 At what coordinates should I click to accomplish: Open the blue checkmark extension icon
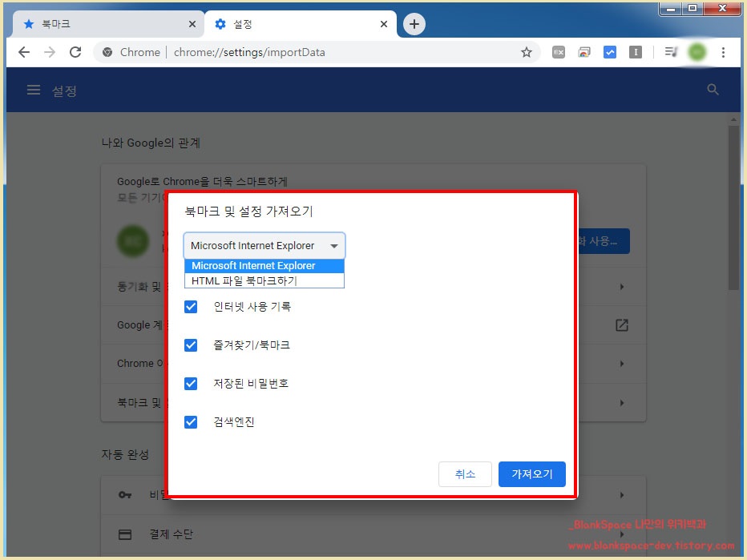point(610,52)
